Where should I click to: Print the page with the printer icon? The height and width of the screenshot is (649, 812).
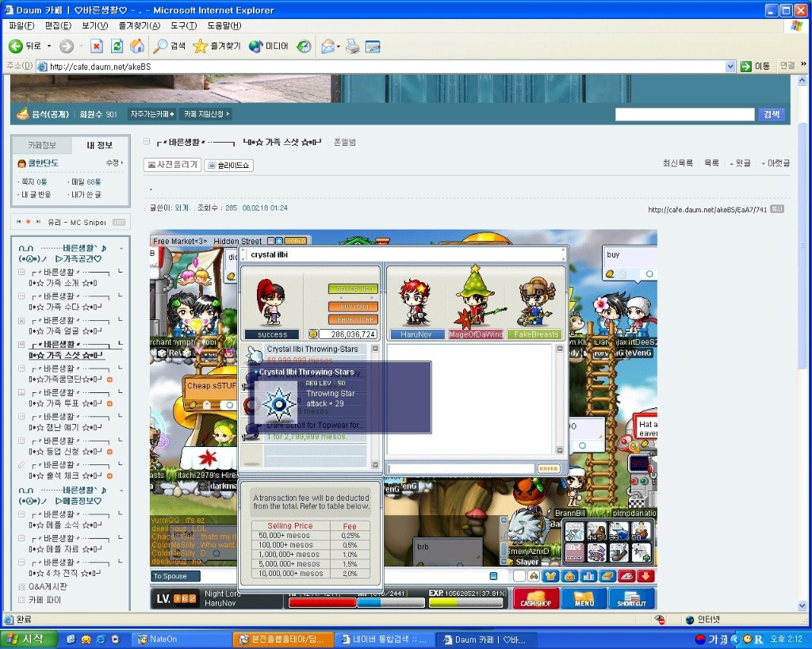[353, 46]
